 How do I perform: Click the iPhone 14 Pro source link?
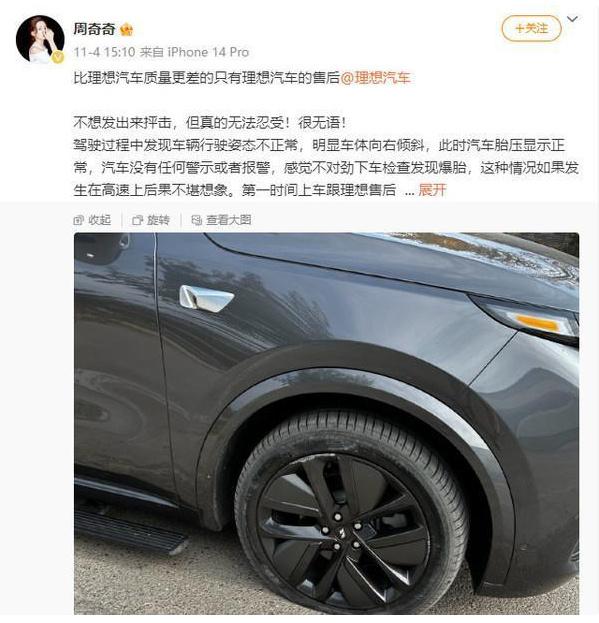209,52
